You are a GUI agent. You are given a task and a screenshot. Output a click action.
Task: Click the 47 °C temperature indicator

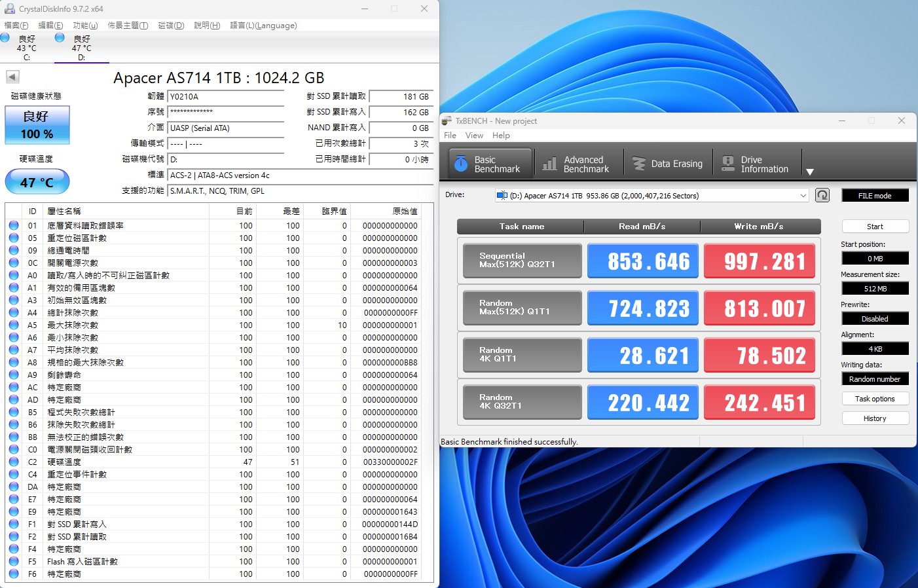pos(37,182)
